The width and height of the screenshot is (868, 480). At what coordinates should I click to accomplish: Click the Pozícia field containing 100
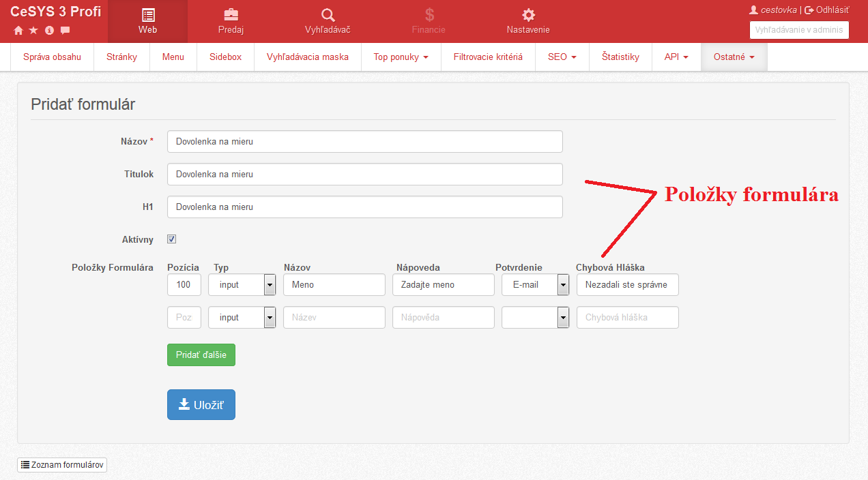pos(184,285)
